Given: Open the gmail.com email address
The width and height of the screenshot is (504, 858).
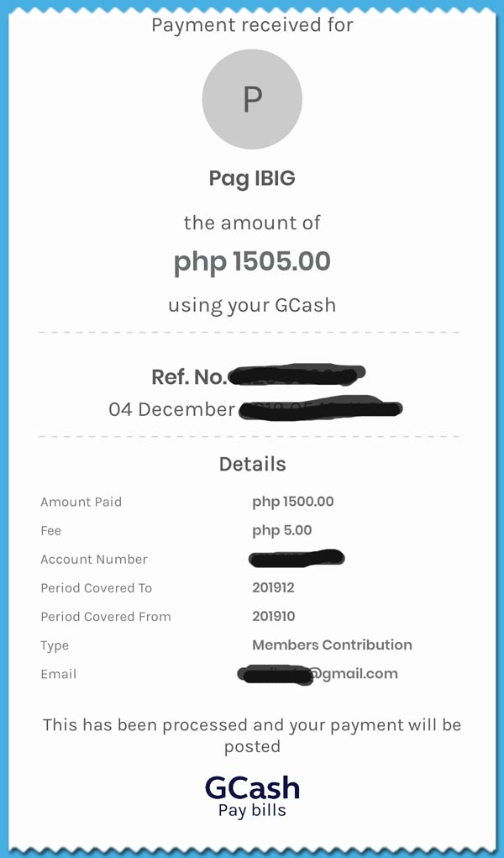Looking at the screenshot, I should [318, 674].
